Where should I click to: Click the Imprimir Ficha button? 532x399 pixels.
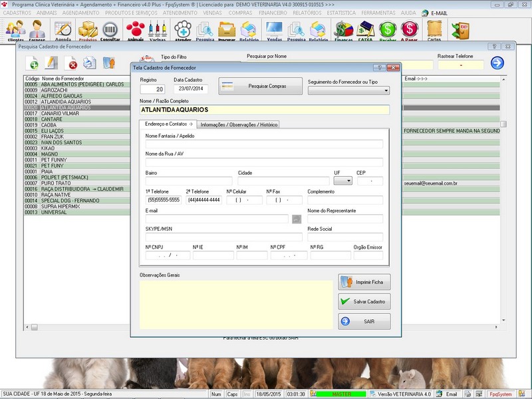coord(364,282)
